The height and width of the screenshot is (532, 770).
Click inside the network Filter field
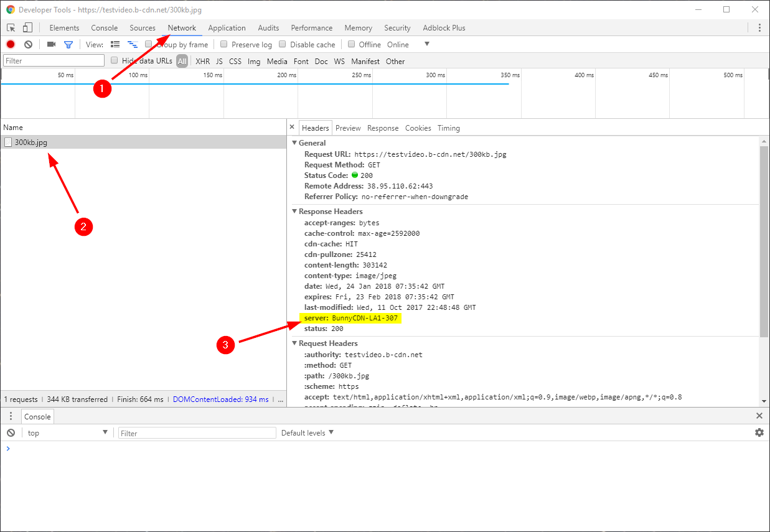pos(53,60)
